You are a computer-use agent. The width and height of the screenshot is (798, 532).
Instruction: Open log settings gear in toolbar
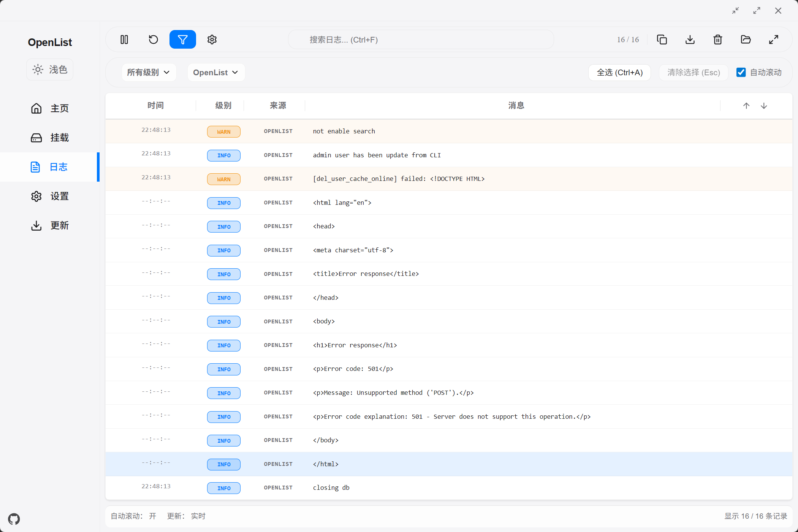click(212, 40)
